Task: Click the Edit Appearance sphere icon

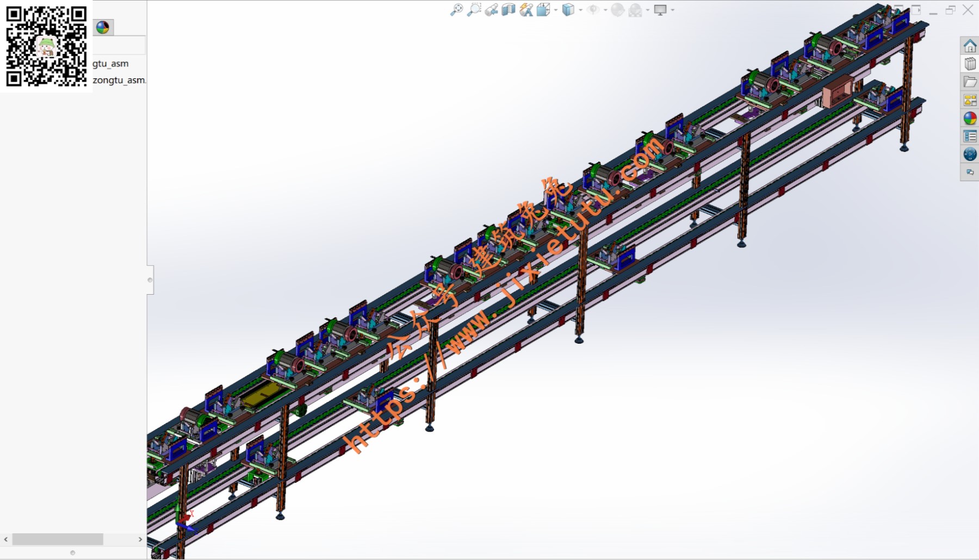Action: [617, 10]
